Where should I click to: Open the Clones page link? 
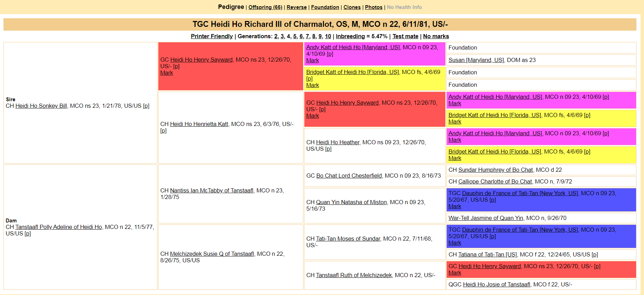[352, 7]
